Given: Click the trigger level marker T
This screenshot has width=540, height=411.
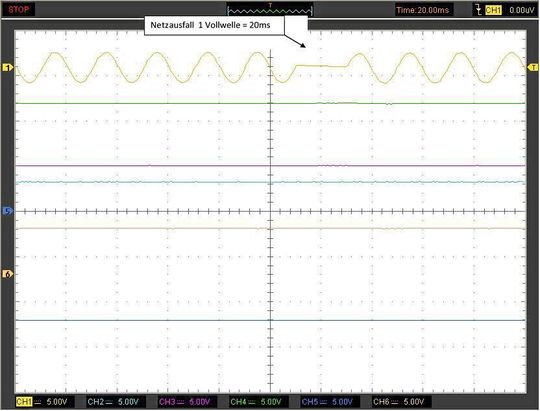Looking at the screenshot, I should point(533,67).
